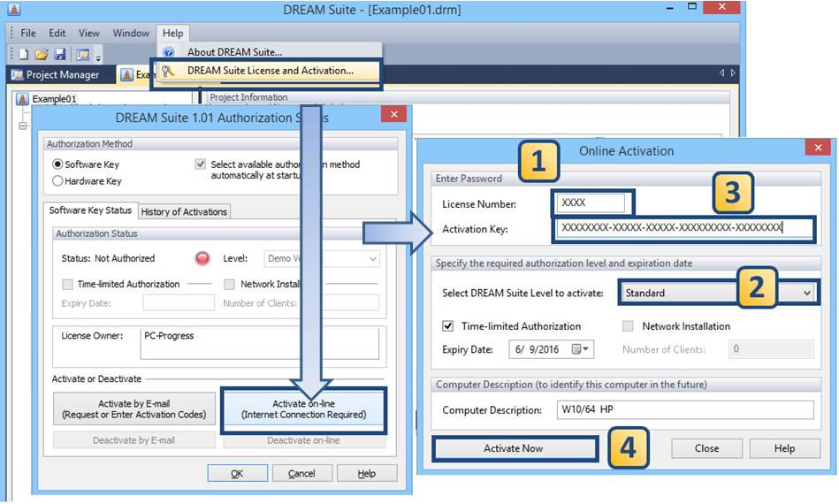839x504 pixels.
Task: Check the Network Installation checkbox
Action: coord(629,326)
